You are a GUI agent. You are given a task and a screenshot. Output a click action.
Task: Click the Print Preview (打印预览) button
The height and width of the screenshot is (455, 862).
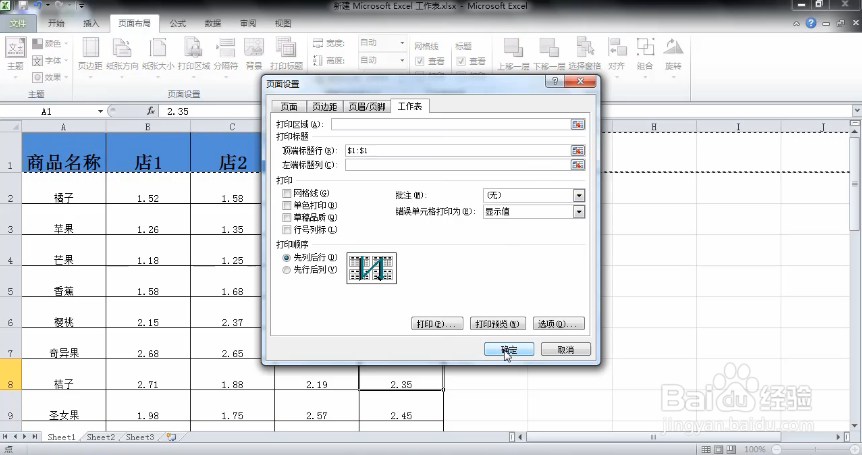[498, 324]
